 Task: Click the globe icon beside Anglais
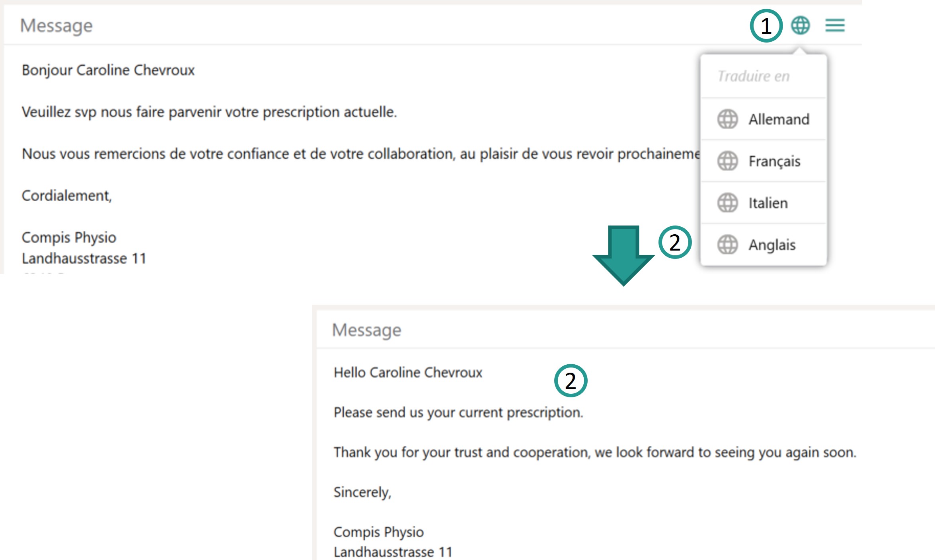tap(727, 245)
